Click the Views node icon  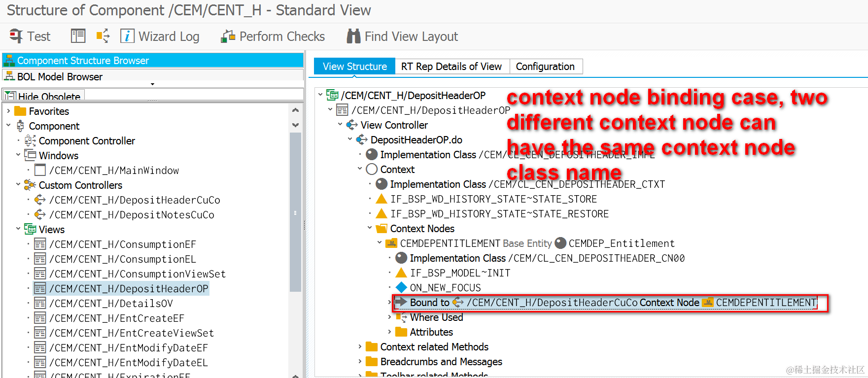30,229
